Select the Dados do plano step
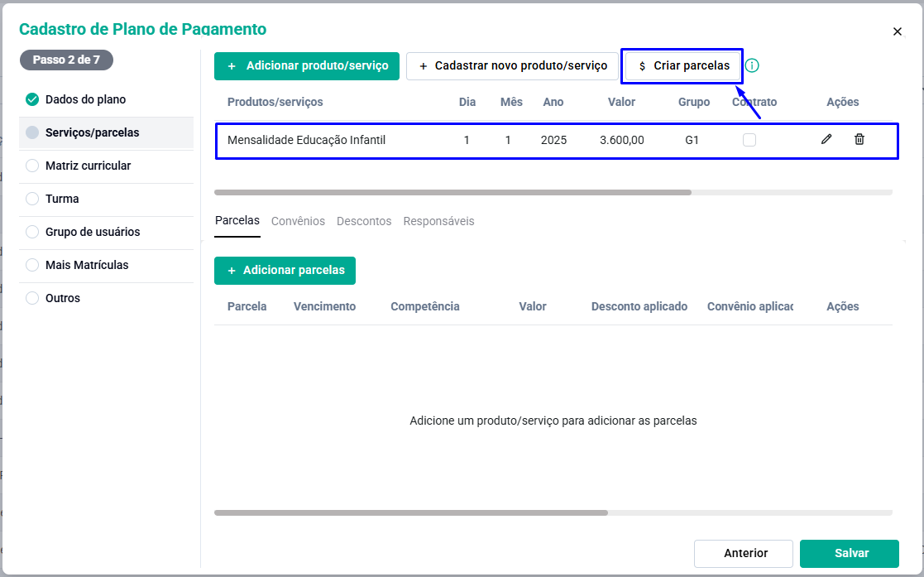 [x=106, y=99]
